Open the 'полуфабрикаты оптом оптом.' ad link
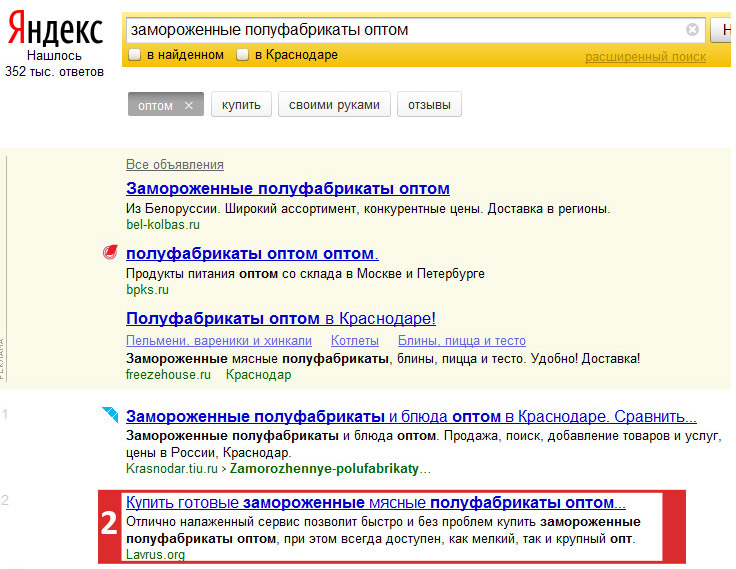This screenshot has width=736, height=569. (252, 254)
